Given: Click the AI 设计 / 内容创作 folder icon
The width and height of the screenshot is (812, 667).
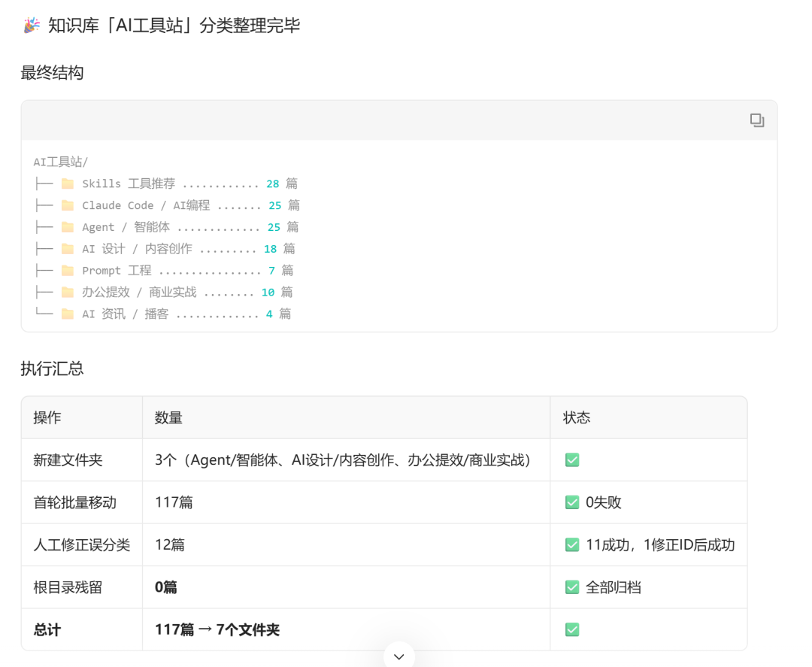Looking at the screenshot, I should pyautogui.click(x=68, y=249).
